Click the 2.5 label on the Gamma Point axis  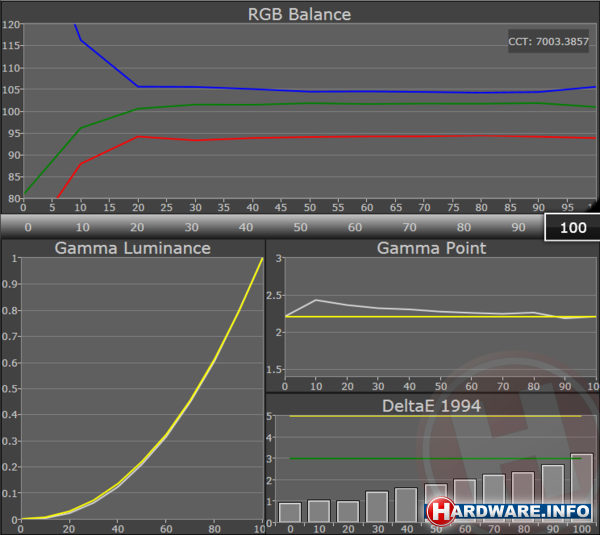pos(274,295)
